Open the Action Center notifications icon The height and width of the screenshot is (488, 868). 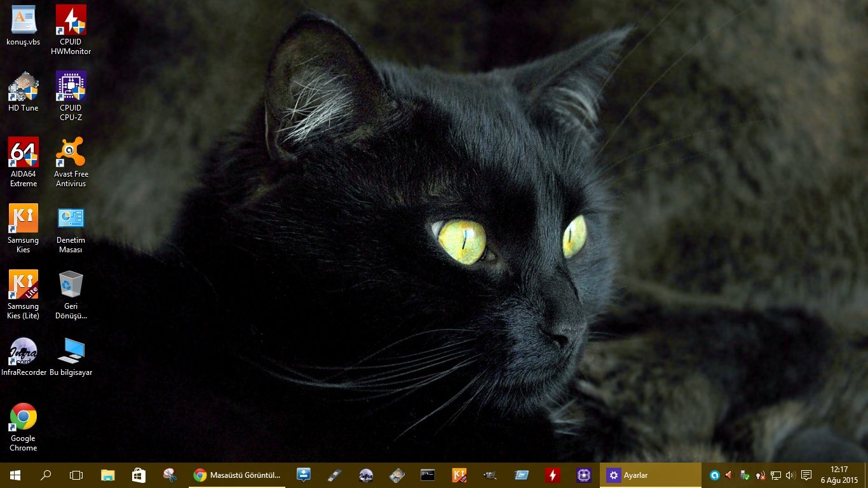806,475
